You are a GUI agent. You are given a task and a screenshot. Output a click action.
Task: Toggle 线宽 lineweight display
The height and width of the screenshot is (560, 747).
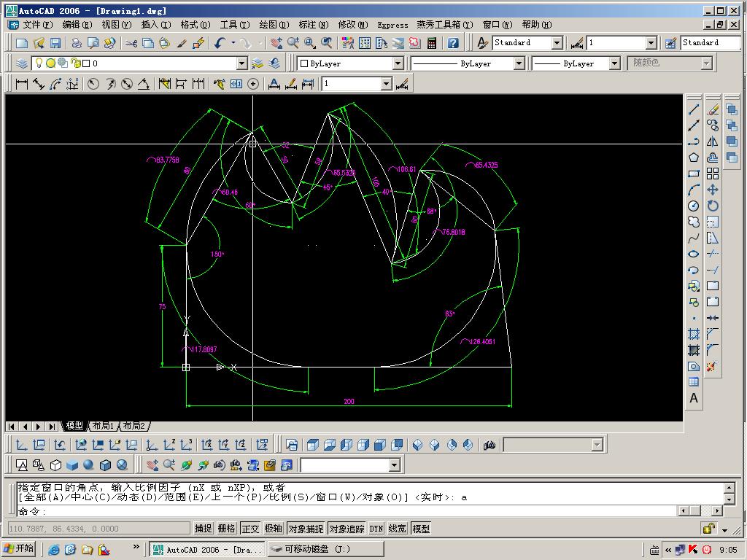[398, 528]
